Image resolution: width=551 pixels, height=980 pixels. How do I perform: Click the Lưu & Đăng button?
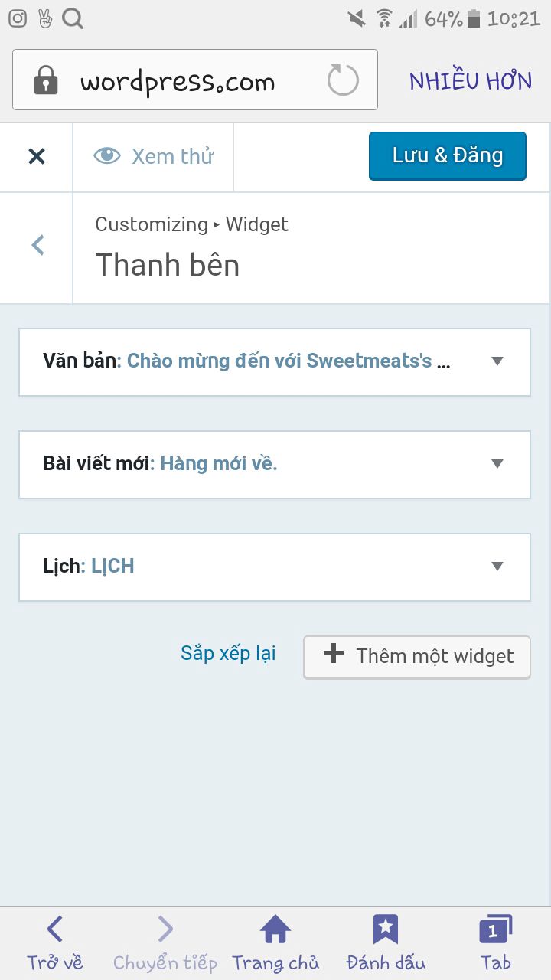pos(448,156)
